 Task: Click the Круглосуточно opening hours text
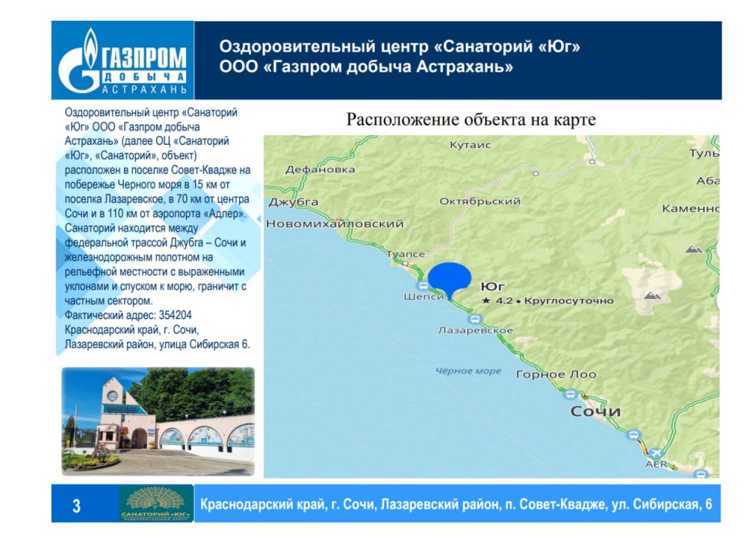pyautogui.click(x=568, y=301)
